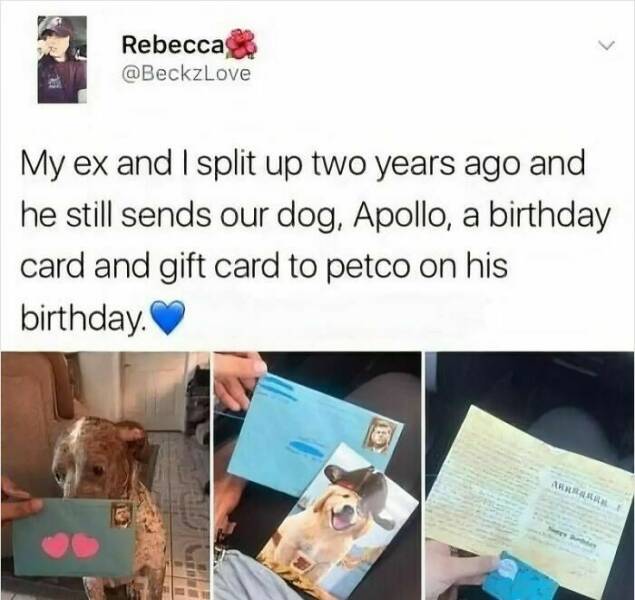Click the pink hearts on envelope
This screenshot has height=600, width=635.
click(x=71, y=545)
